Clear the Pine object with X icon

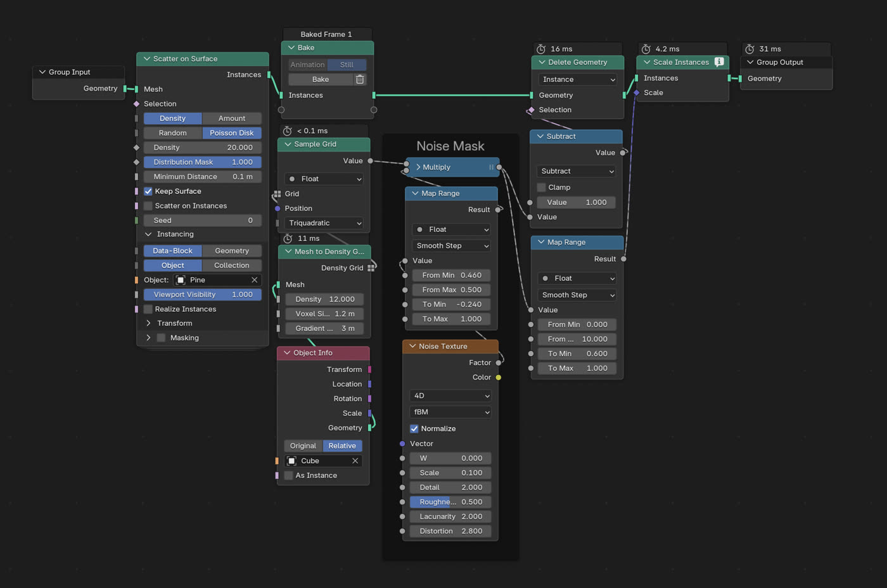pos(254,280)
